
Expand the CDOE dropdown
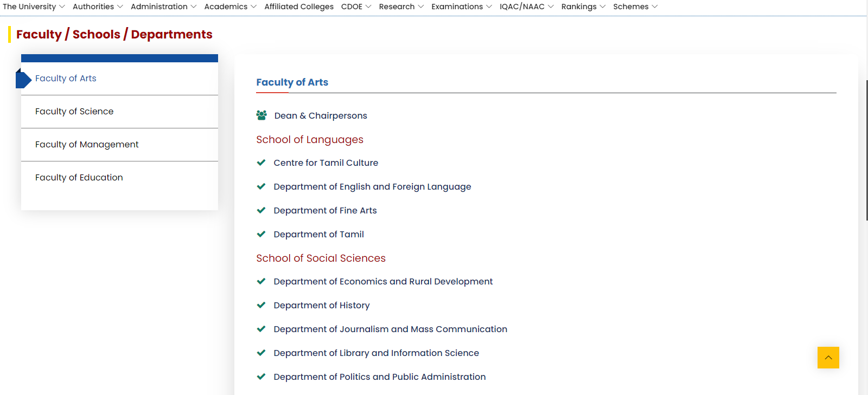pos(356,7)
